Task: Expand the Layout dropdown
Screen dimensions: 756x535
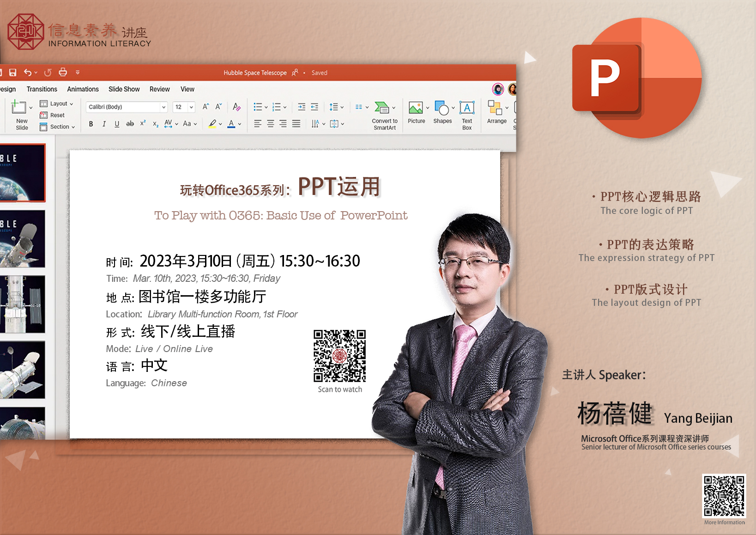Action: 57,103
